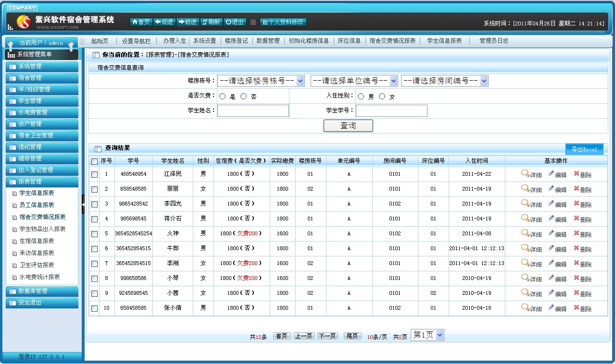The width and height of the screenshot is (615, 364).
Task: Expand 学生管理 in the sidebar menu
Action: (x=42, y=101)
